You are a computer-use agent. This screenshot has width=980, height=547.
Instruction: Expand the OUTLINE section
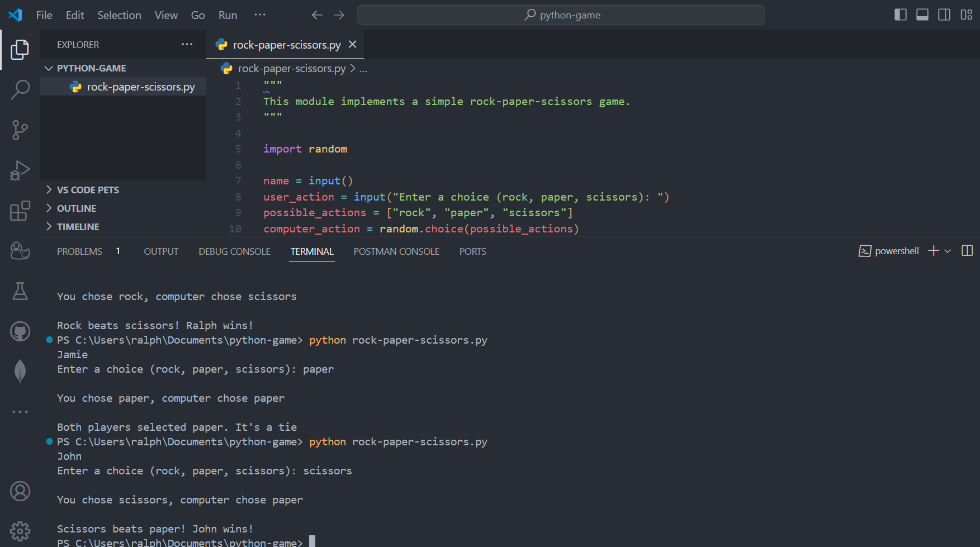click(123, 208)
